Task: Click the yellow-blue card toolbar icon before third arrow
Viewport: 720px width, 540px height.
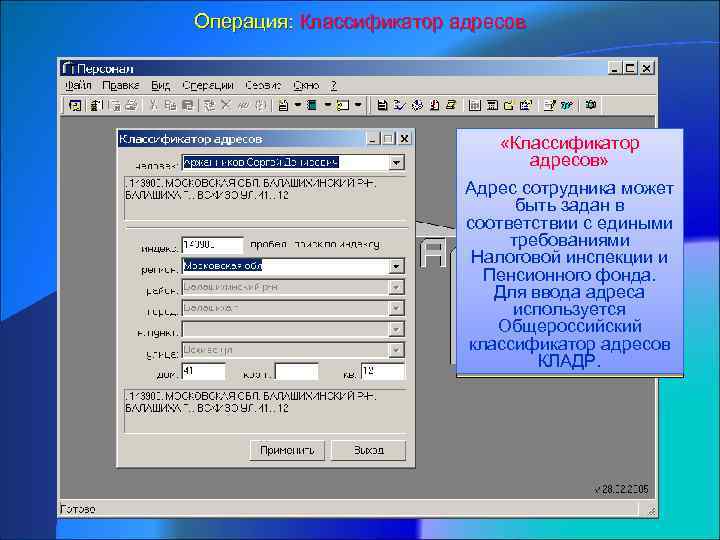Action: pos(343,105)
